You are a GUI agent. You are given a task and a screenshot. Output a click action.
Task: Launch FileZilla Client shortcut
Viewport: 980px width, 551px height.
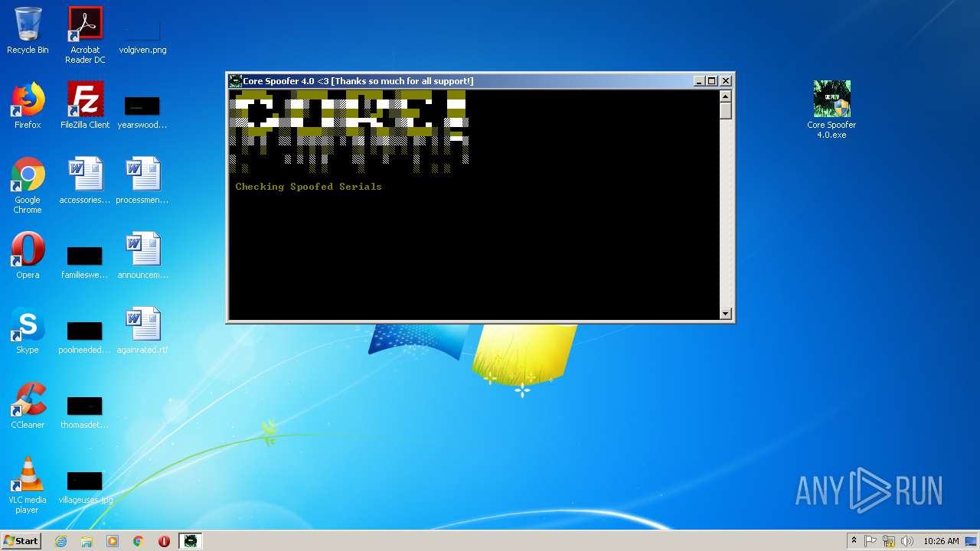pyautogui.click(x=85, y=106)
